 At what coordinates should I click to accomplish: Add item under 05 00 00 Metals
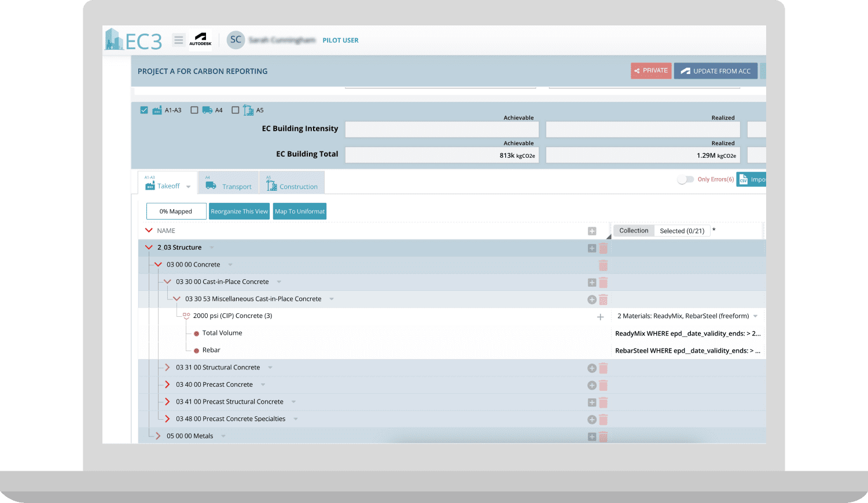(592, 437)
